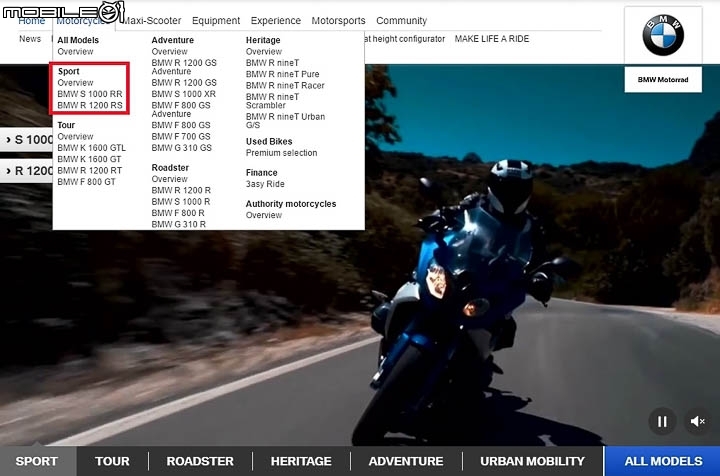720x476 pixels.
Task: Open Finance 3asy Ride link
Action: click(265, 184)
